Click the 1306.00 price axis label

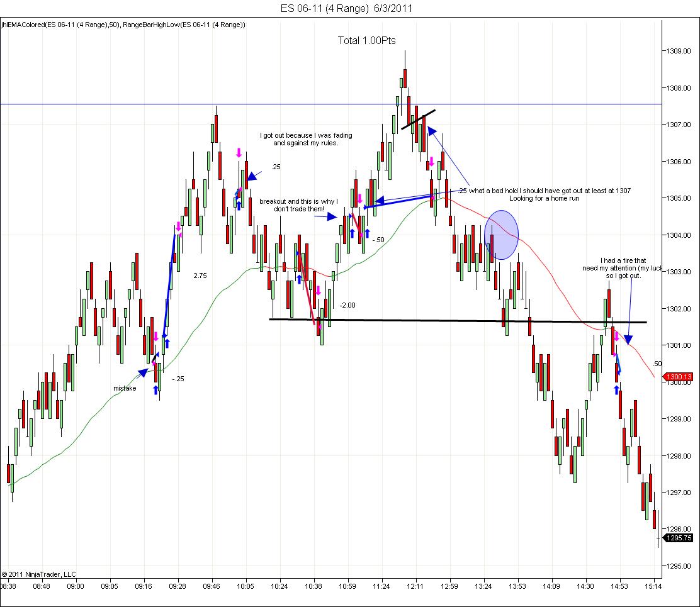point(678,162)
